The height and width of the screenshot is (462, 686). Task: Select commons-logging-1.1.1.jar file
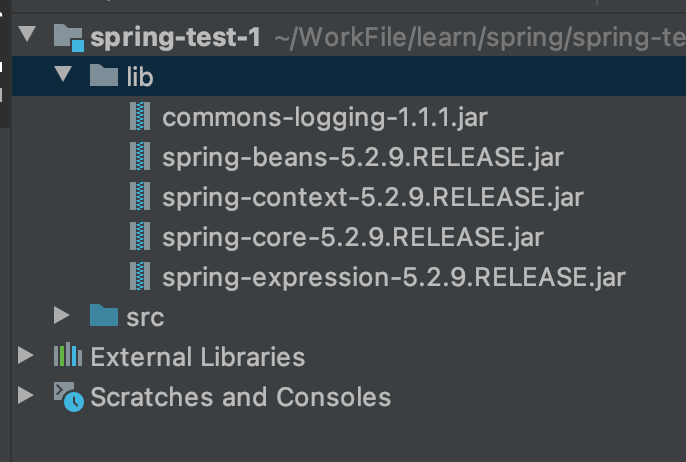(x=324, y=117)
